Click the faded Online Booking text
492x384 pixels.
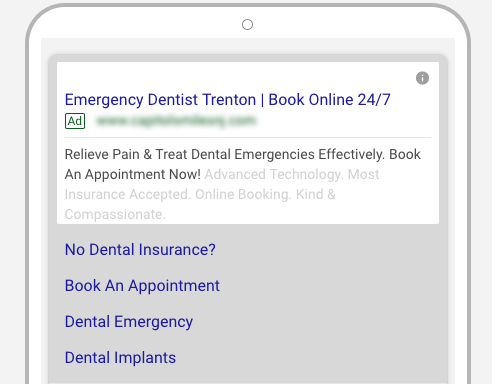click(x=243, y=194)
